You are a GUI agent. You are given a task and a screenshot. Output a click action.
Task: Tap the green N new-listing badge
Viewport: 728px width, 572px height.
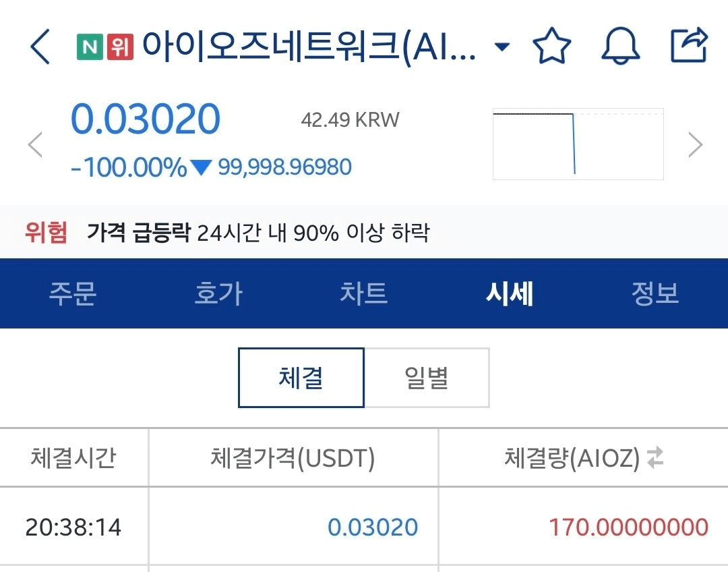pos(90,47)
